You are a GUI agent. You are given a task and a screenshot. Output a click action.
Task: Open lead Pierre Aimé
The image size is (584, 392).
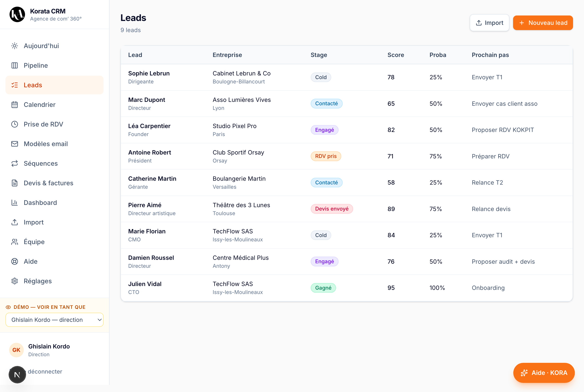[x=145, y=205]
